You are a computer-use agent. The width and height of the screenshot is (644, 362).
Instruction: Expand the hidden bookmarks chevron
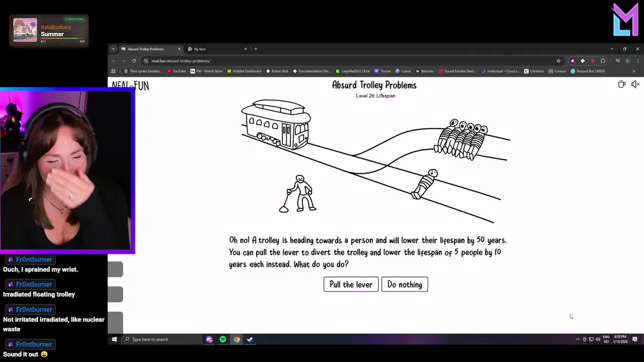634,71
